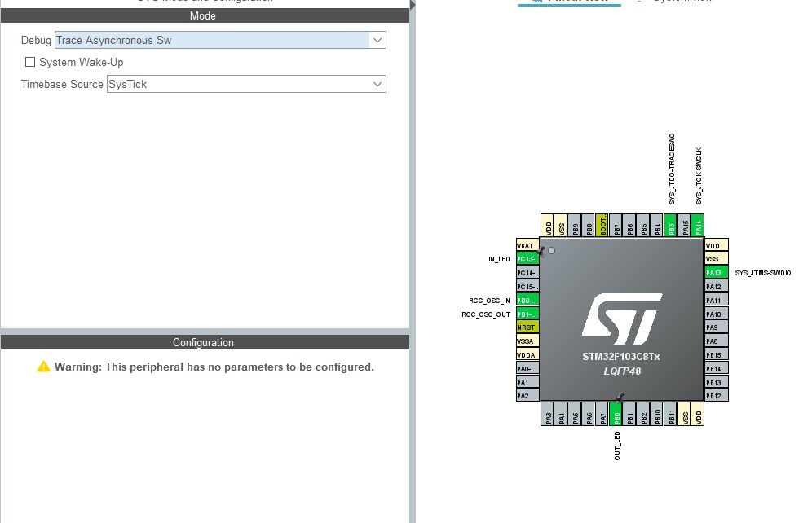The image size is (812, 523).
Task: Open the Timebase Source dropdown
Action: pyautogui.click(x=246, y=85)
